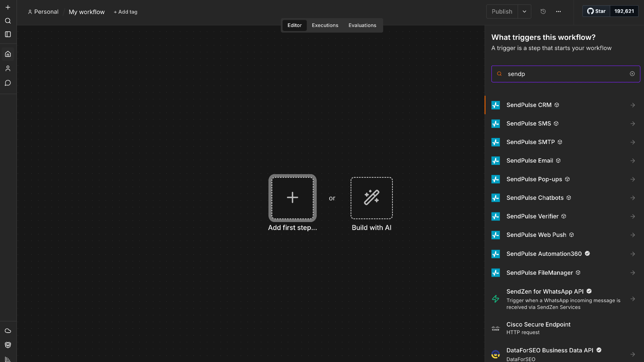Click the My workflow title
This screenshot has width=644, height=362.
click(87, 12)
